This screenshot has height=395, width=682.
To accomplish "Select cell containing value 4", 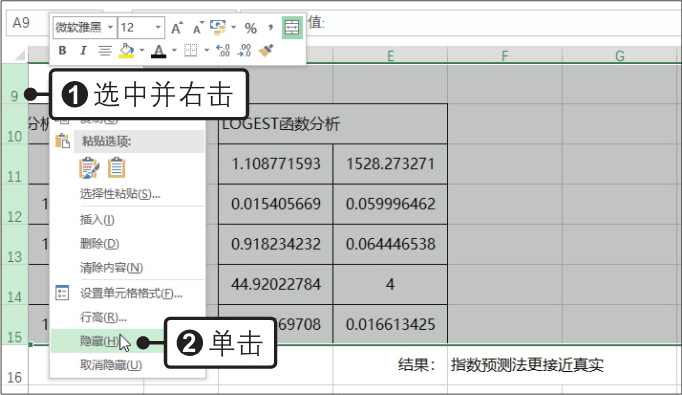I will (x=390, y=284).
